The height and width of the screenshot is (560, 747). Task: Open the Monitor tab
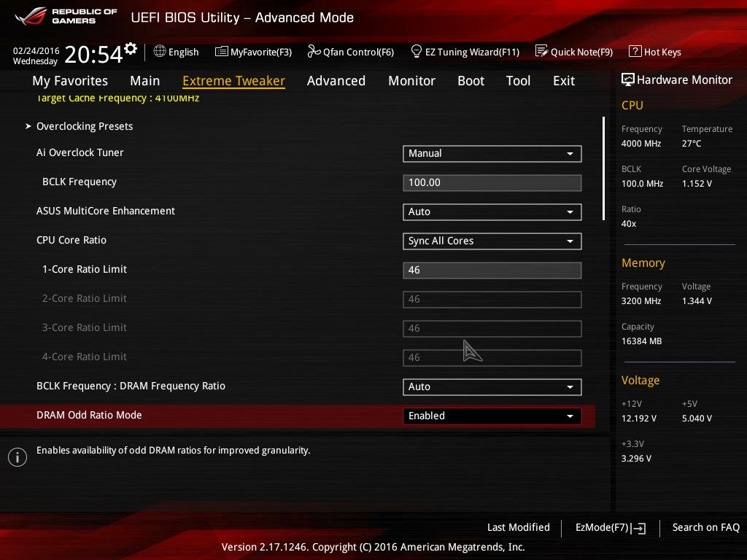click(x=411, y=81)
